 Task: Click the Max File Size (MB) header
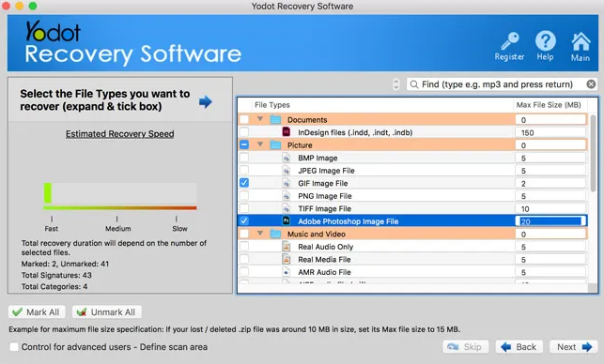point(549,105)
